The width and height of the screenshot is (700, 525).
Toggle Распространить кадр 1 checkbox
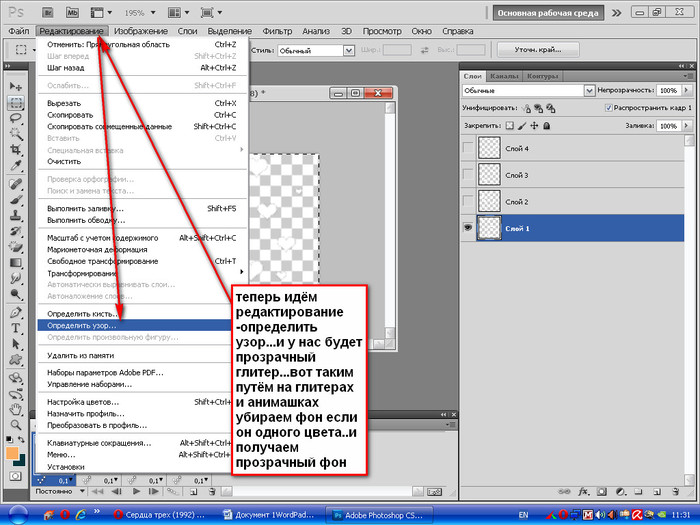coord(610,107)
